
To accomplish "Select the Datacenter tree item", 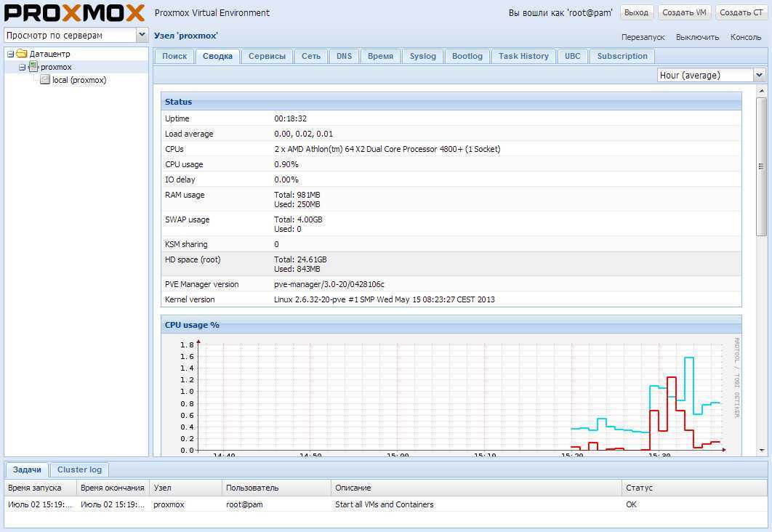I will [x=49, y=54].
